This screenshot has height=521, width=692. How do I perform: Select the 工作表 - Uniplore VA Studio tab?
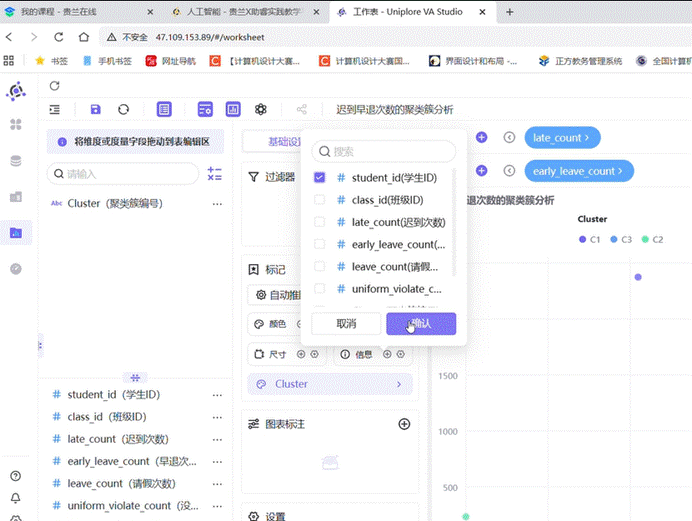(413, 12)
